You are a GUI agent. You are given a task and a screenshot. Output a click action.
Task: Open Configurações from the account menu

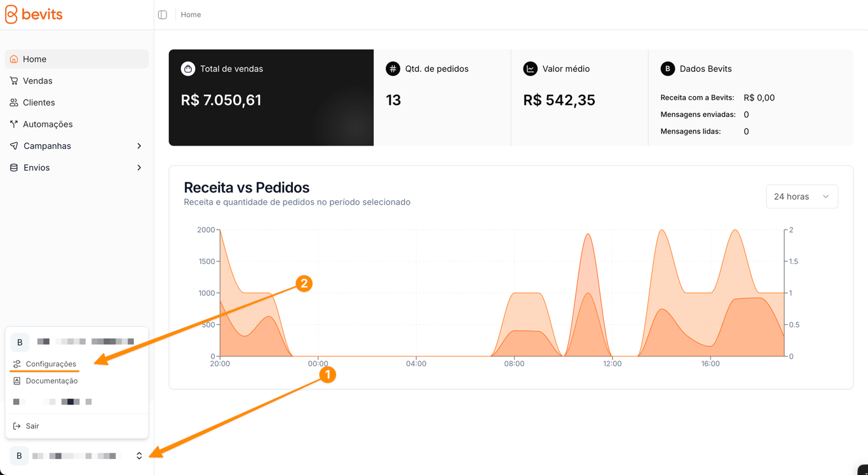coord(45,364)
